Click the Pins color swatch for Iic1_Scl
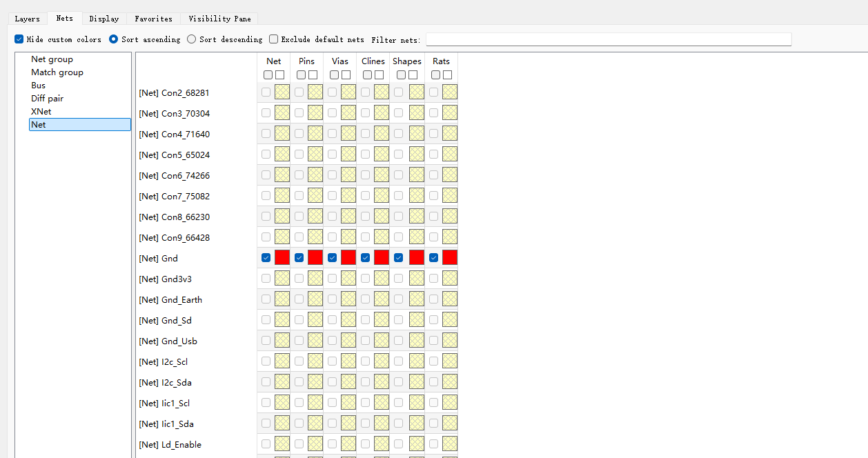The width and height of the screenshot is (868, 458). coord(315,403)
